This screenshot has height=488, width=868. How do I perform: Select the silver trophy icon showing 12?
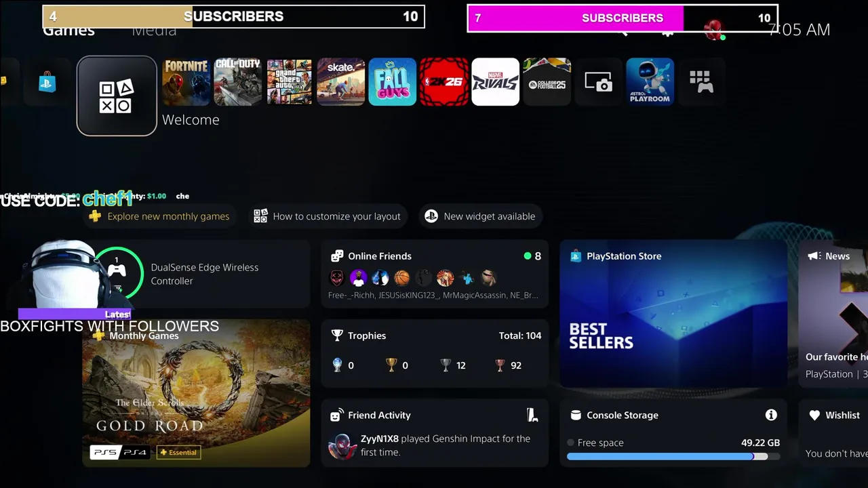[x=446, y=365]
